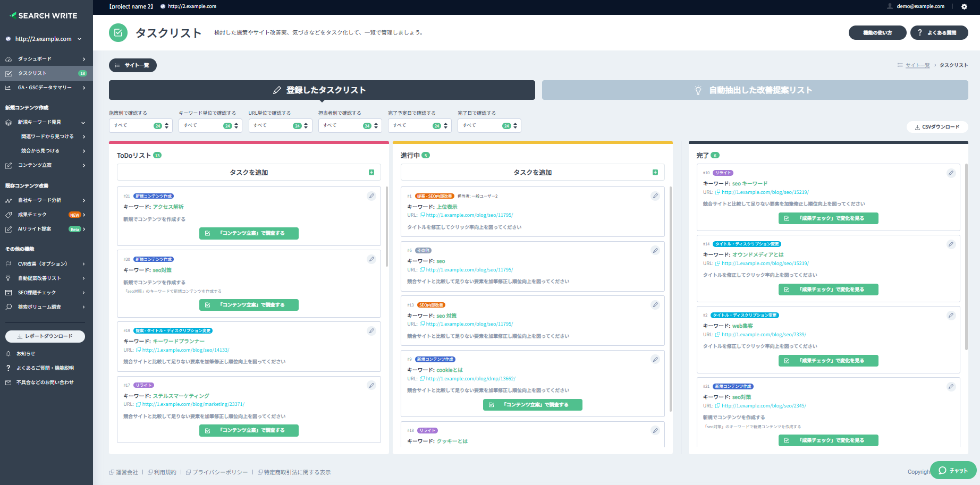The image size is (980, 485).
Task: Open 完了日で確認する filter dropdown
Action: coord(489,125)
